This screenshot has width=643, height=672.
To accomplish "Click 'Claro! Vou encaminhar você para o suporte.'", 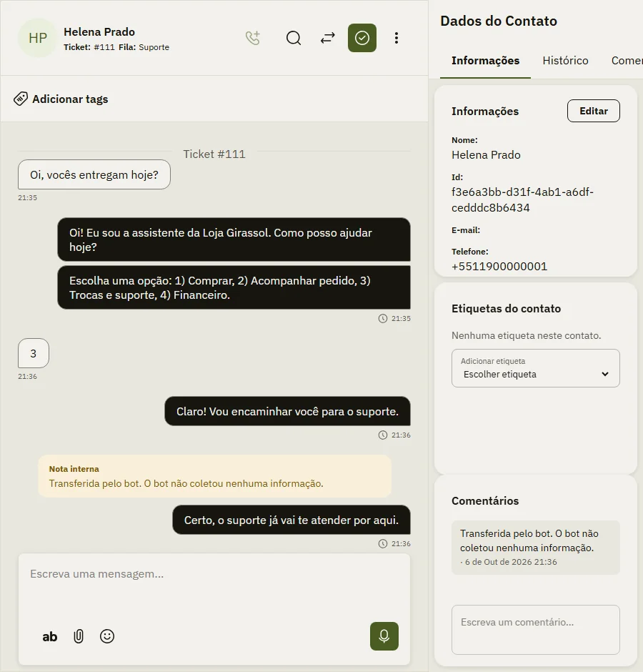I will coord(287,412).
